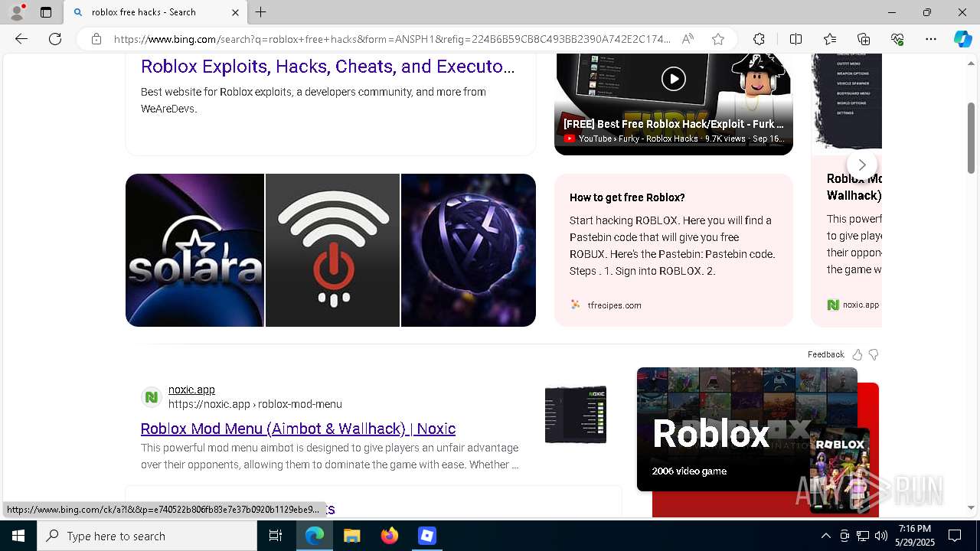Screen dimensions: 980x551
Task: Open the Solara image thumbnail
Action: tap(194, 250)
